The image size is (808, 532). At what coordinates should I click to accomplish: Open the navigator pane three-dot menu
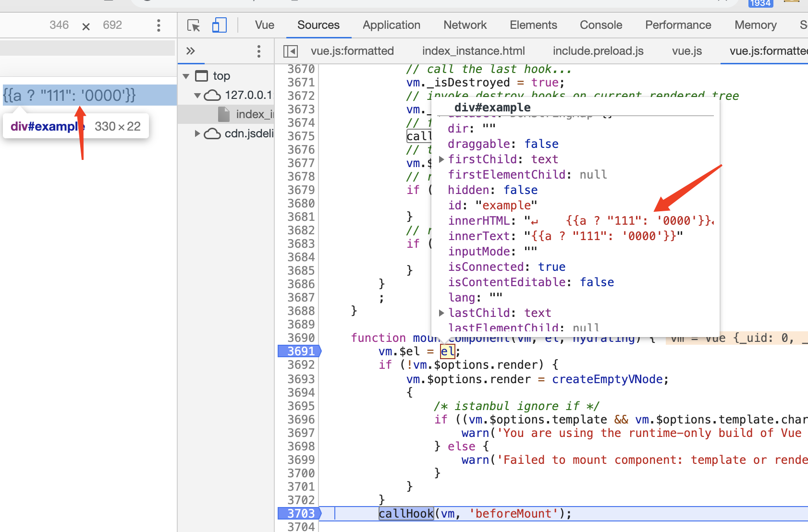259,51
